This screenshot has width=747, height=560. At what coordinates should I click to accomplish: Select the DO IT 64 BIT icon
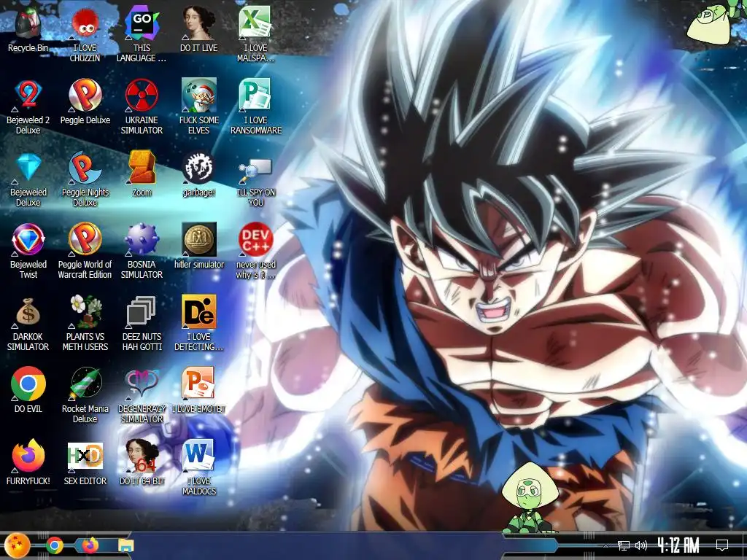[142, 463]
